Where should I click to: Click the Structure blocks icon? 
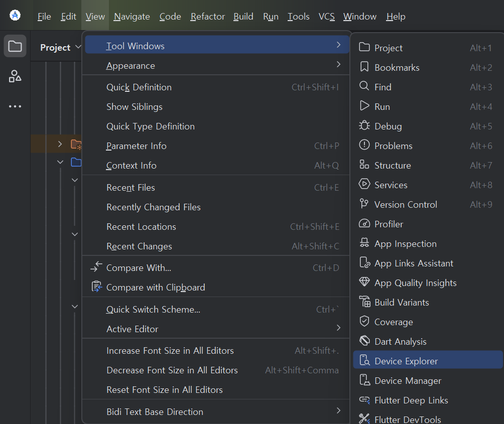[364, 165]
